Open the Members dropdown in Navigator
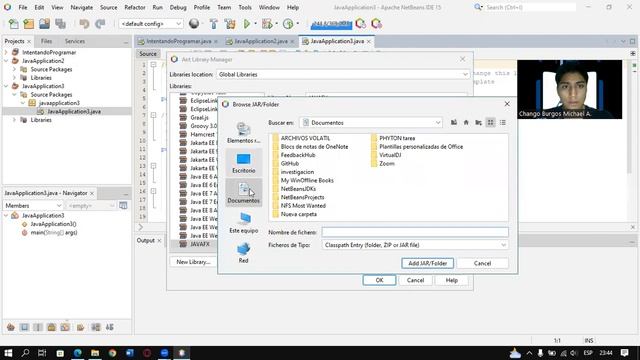This screenshot has width=640, height=360. [x=33, y=206]
